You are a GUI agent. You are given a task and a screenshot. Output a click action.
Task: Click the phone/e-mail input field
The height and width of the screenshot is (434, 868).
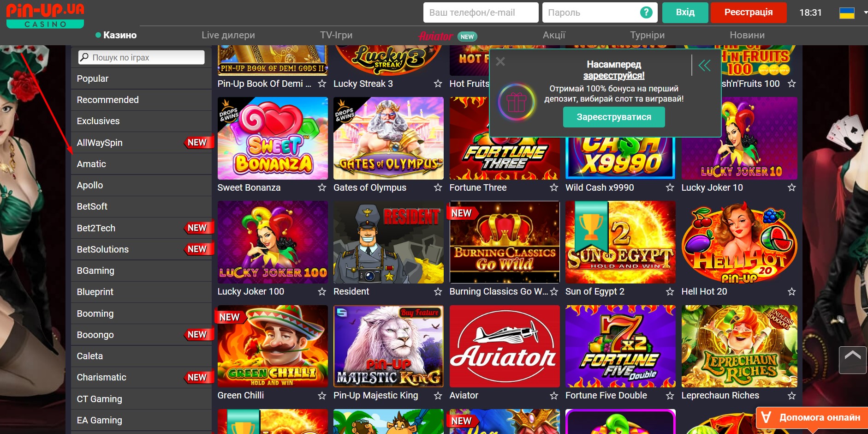pyautogui.click(x=481, y=12)
